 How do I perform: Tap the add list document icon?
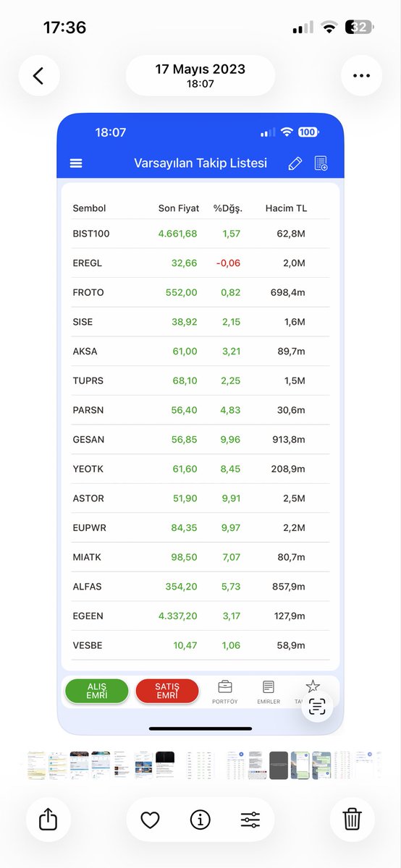(x=321, y=163)
